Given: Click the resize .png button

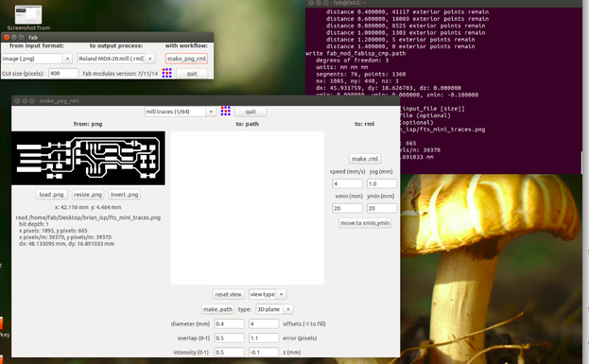Looking at the screenshot, I should click(x=88, y=195).
